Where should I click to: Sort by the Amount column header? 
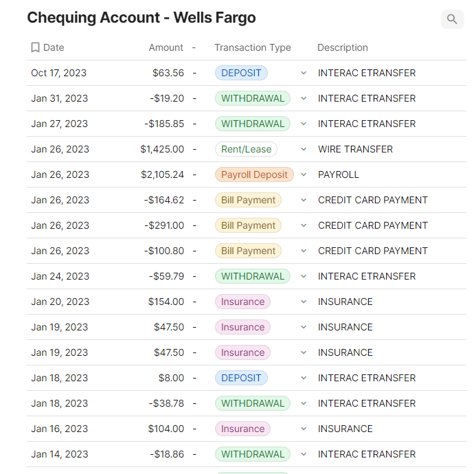pos(166,47)
